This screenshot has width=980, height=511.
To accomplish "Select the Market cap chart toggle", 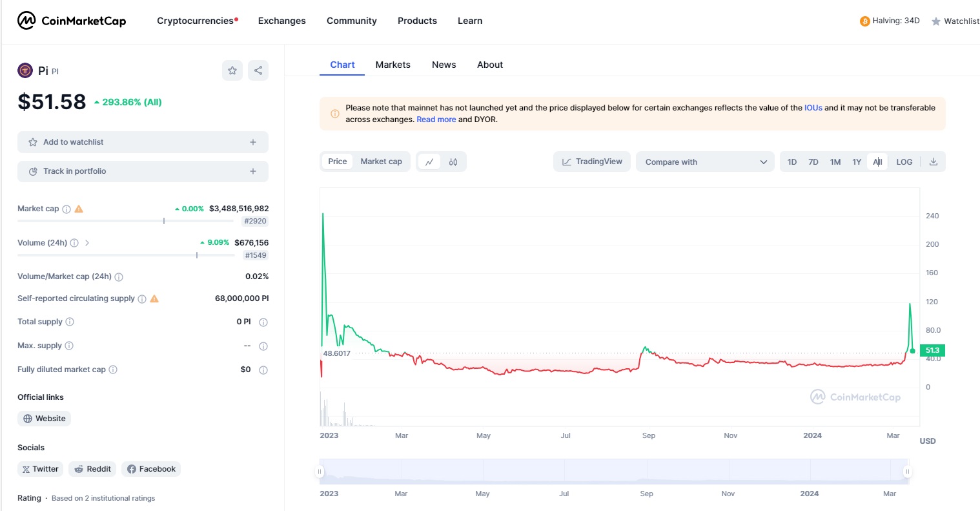I will click(x=382, y=162).
